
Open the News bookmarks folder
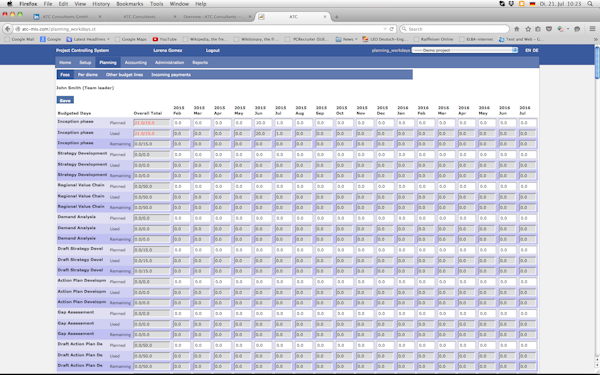coord(346,39)
